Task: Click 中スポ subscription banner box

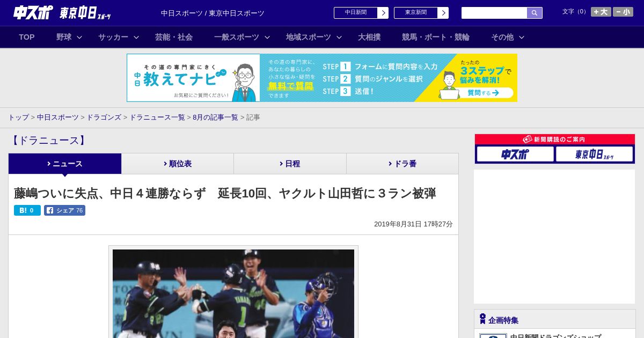Action: pos(515,154)
